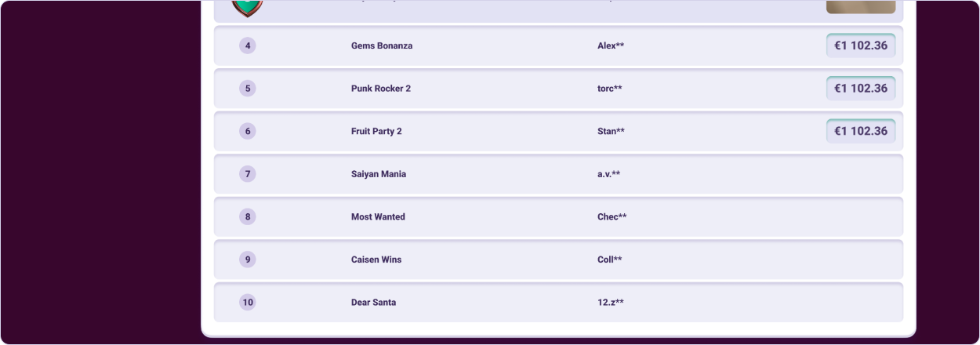This screenshot has height=345, width=980.
Task: Select the Caisen Wins game title
Action: click(376, 260)
